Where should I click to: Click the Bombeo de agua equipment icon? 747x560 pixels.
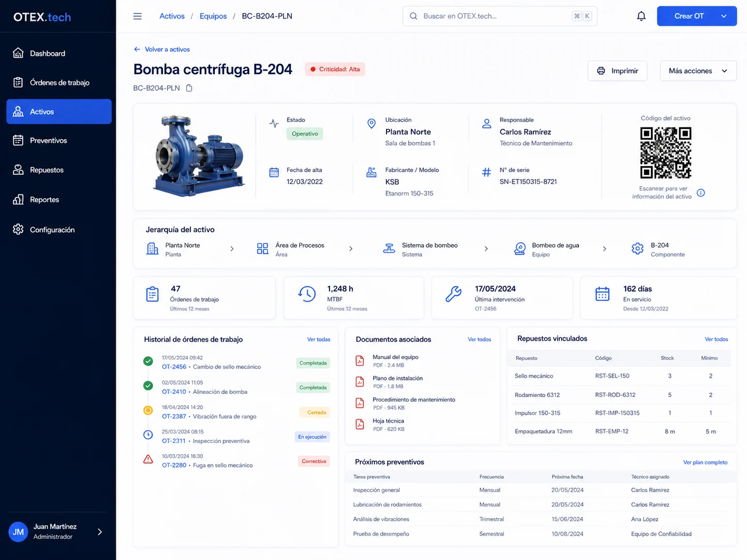click(520, 249)
